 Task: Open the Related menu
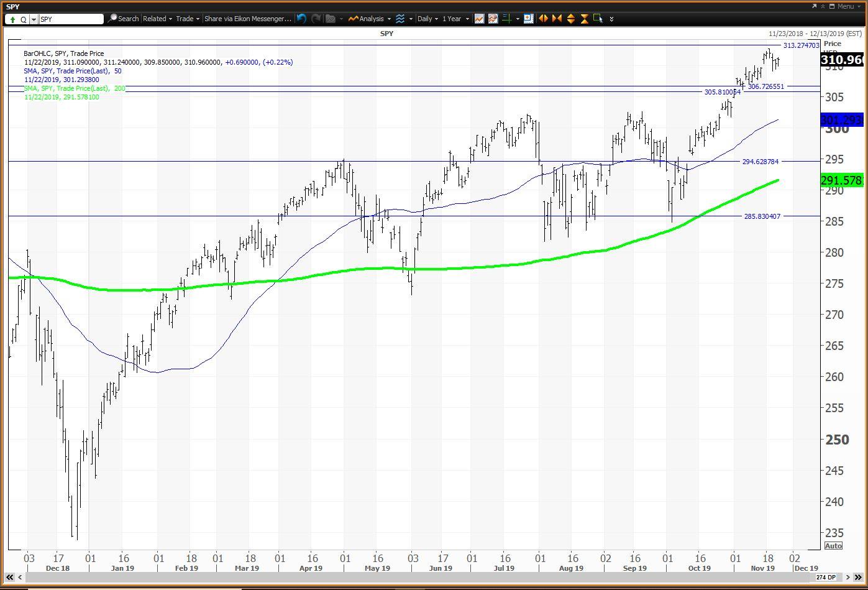point(157,19)
